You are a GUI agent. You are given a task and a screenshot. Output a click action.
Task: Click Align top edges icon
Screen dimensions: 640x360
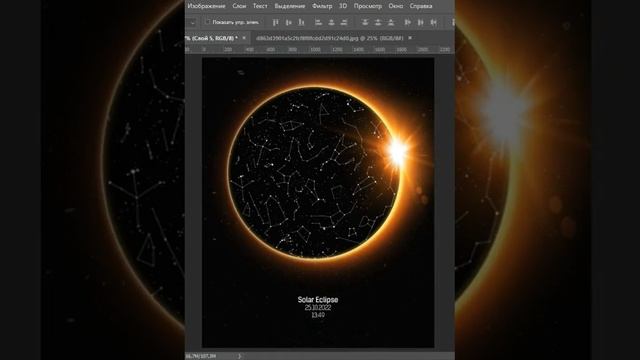click(x=276, y=22)
